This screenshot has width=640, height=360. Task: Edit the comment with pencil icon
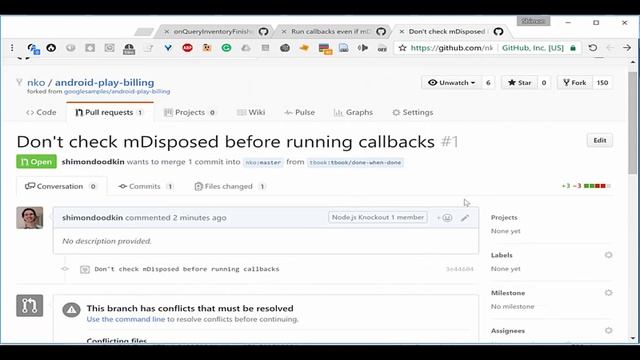tap(465, 218)
